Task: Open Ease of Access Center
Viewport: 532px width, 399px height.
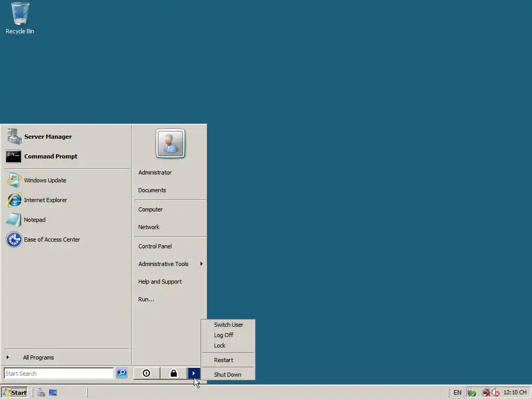Action: [x=67, y=239]
